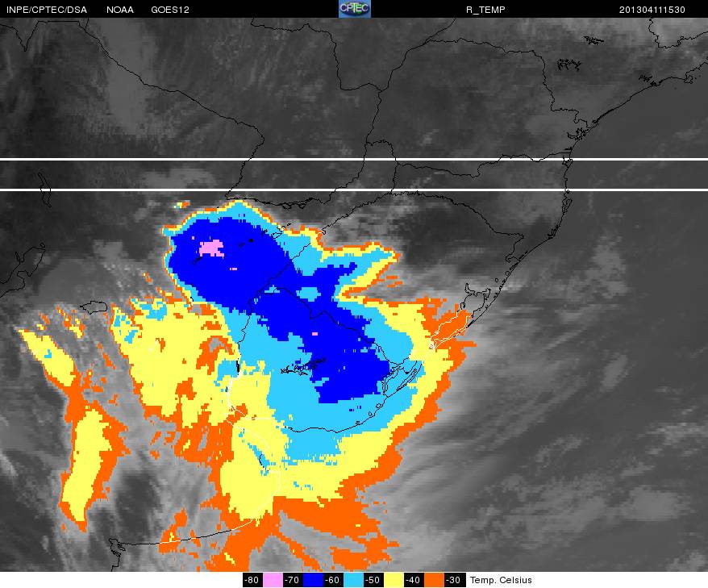Viewport: 708px width, 588px height.
Task: Pick the yellow legend swatch (-50 to -40)
Action: (x=394, y=580)
